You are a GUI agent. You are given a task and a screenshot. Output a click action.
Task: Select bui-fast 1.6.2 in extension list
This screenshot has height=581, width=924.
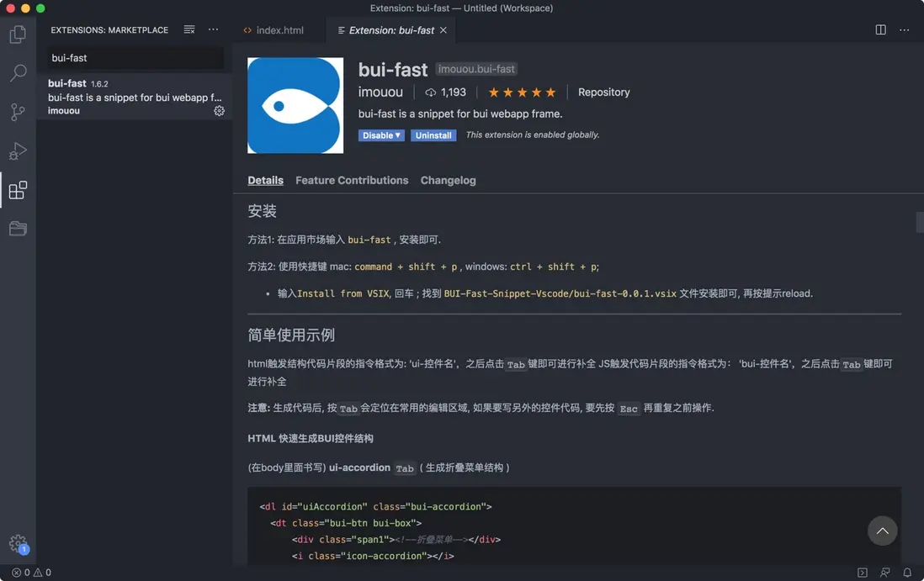coord(135,97)
